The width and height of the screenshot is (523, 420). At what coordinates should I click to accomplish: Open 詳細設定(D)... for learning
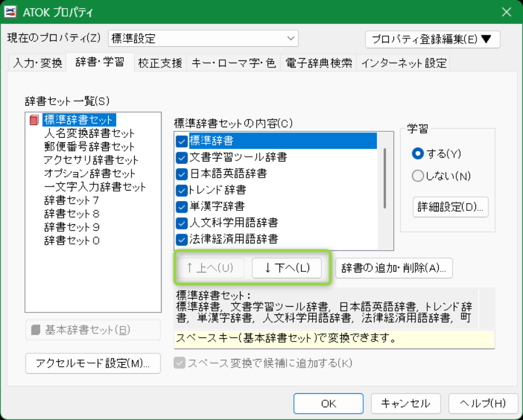[450, 207]
